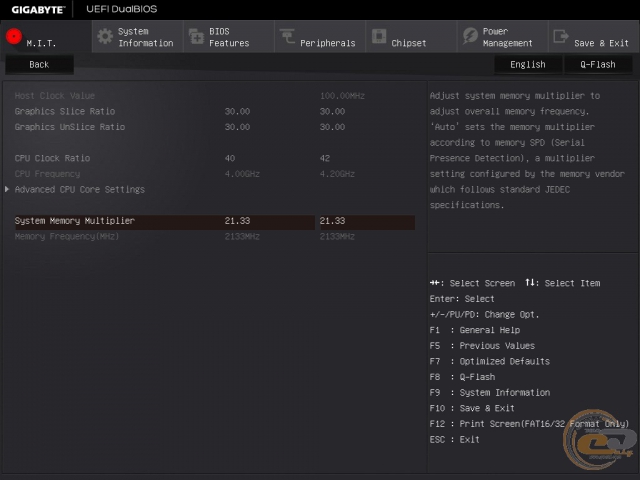This screenshot has height=480, width=640.
Task: Click the 4.20GHz CPU frequency value
Action: (x=337, y=174)
